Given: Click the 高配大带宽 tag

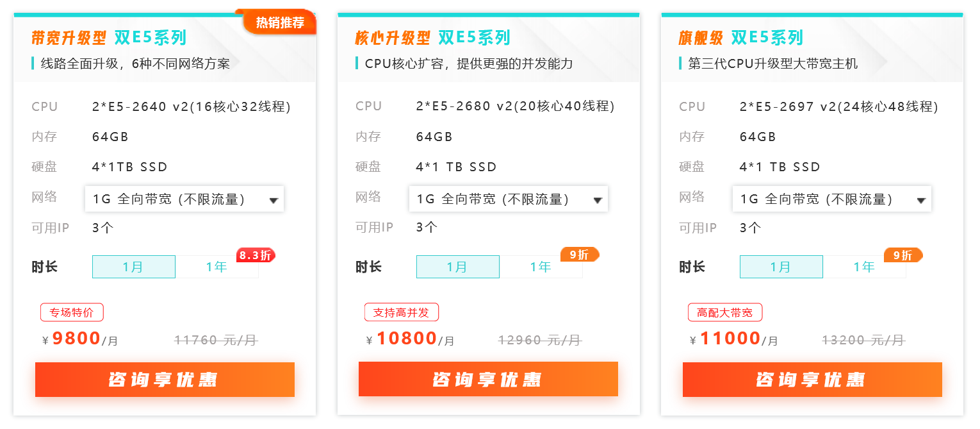Looking at the screenshot, I should point(725,312).
